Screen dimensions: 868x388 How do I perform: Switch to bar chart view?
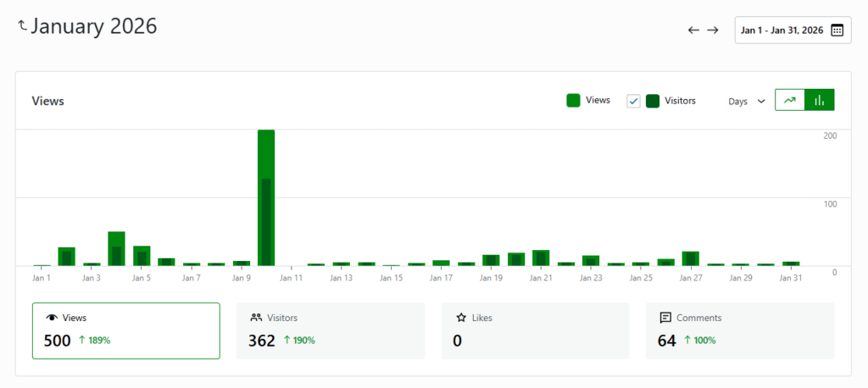(819, 100)
